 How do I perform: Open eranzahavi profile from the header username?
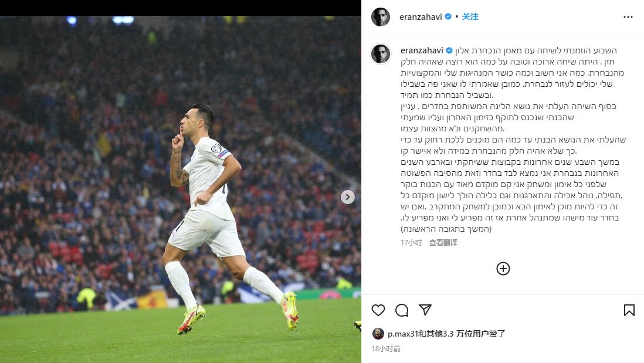[421, 17]
